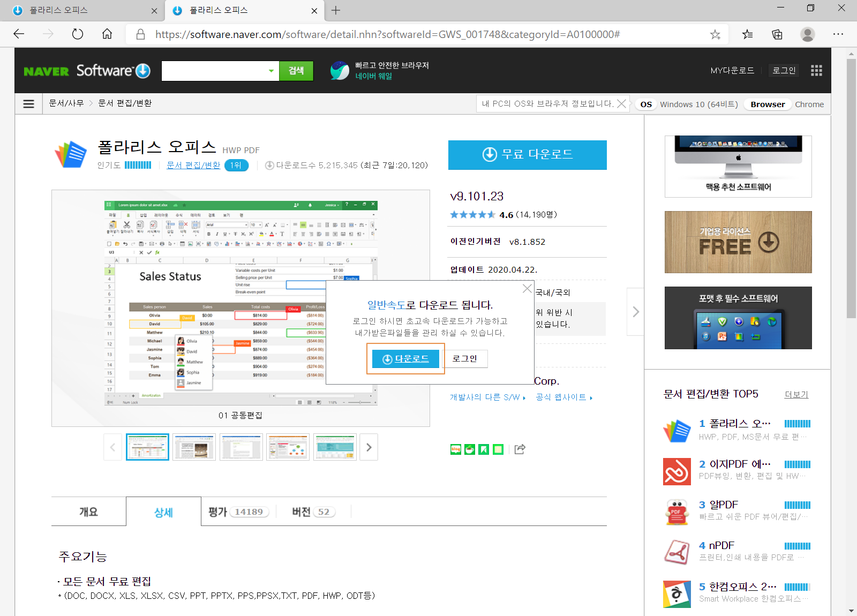Click 더보기 in TOP5 section
The width and height of the screenshot is (857, 616).
click(796, 394)
